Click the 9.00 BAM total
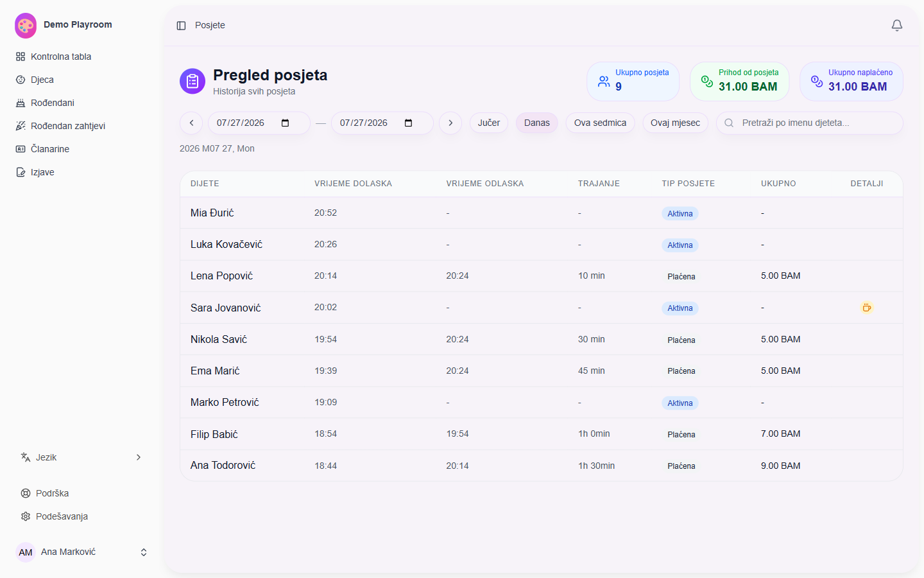924x578 pixels. [x=781, y=466]
